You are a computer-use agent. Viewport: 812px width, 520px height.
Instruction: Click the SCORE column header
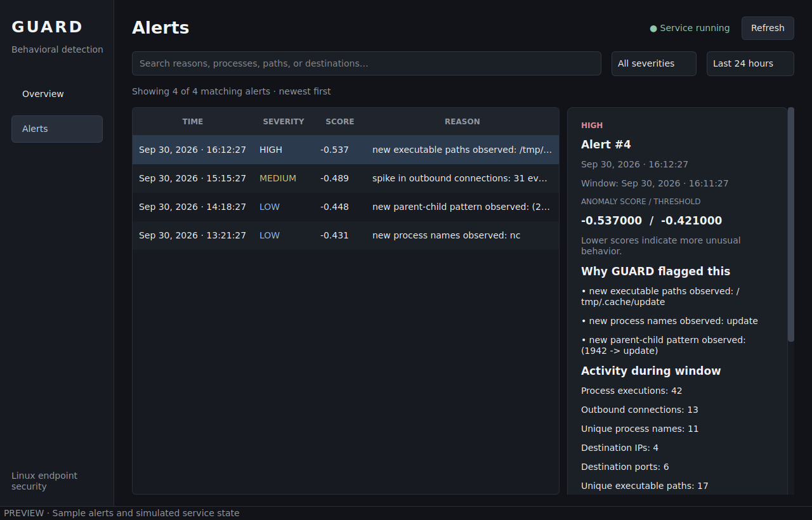(340, 122)
